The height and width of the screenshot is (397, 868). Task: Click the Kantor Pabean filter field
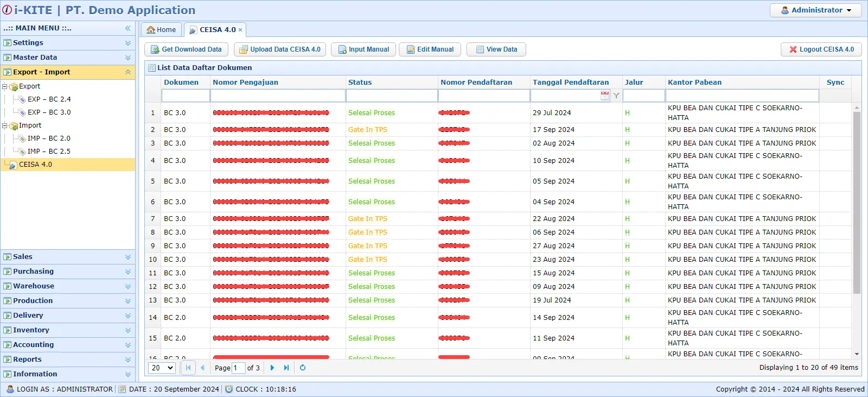coord(742,96)
